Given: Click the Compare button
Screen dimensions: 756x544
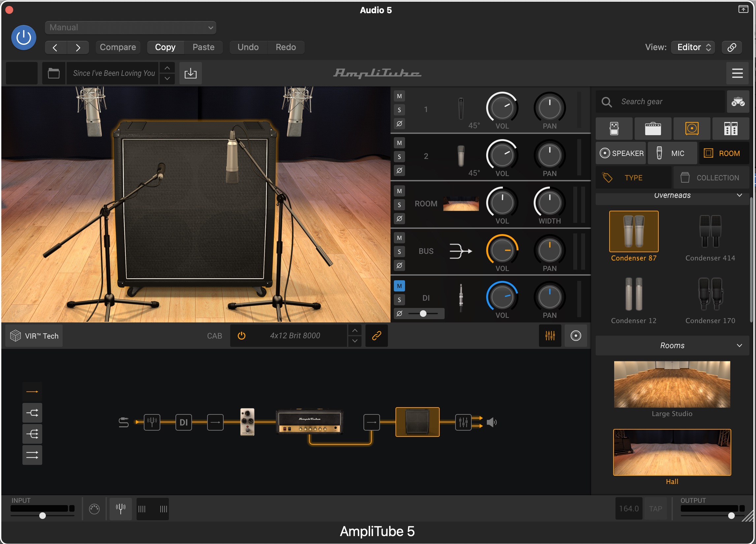Looking at the screenshot, I should point(118,47).
